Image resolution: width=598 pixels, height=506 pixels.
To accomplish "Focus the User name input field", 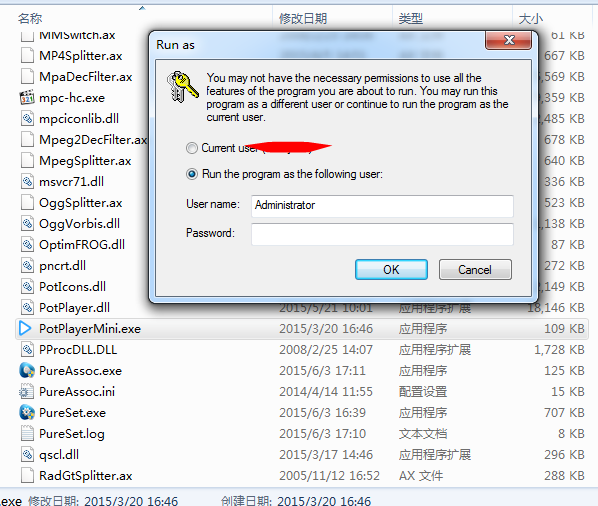I will pyautogui.click(x=382, y=206).
